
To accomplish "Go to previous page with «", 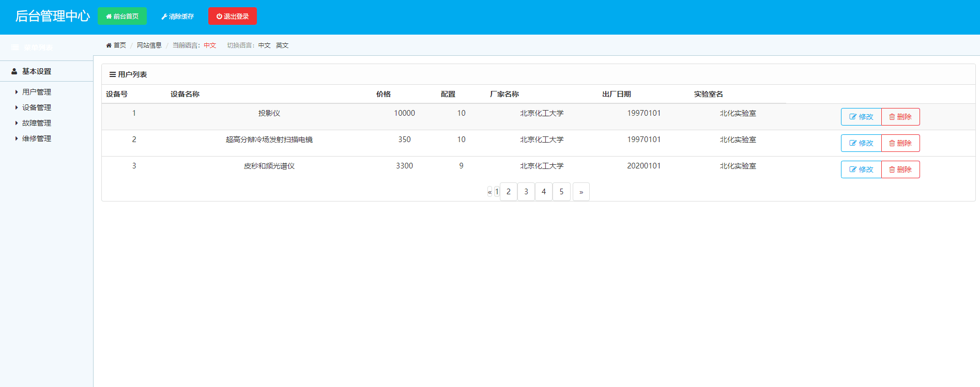I will (x=489, y=192).
